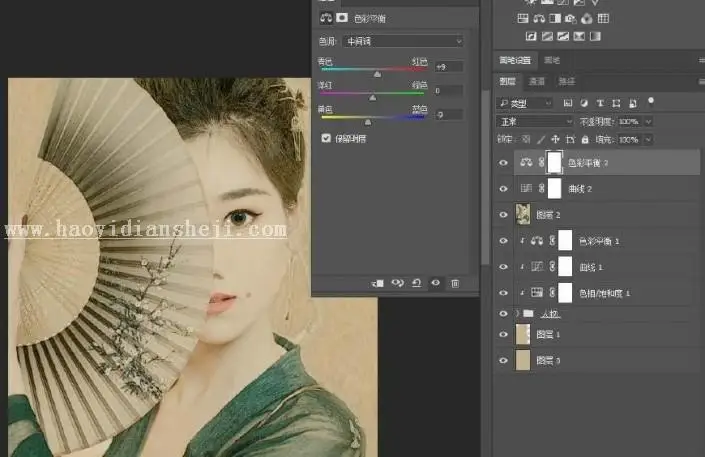Hide the 色彩平衡 2 layer

pos(503,163)
